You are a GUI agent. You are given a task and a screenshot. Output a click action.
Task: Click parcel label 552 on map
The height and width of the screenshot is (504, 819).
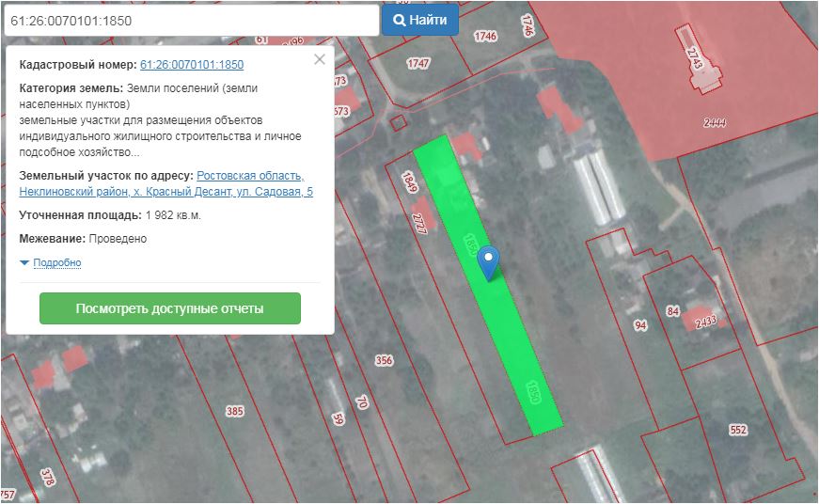[x=738, y=430]
